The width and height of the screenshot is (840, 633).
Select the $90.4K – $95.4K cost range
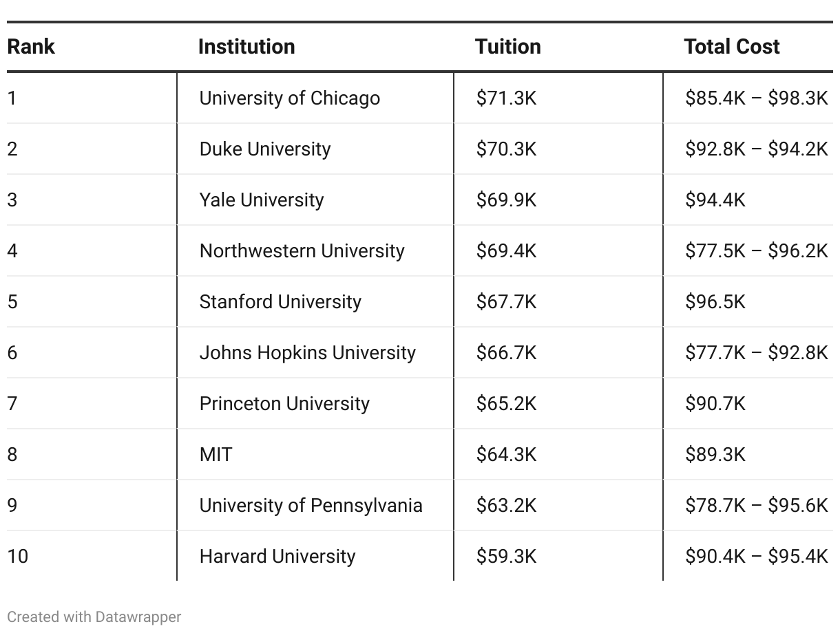(x=756, y=556)
